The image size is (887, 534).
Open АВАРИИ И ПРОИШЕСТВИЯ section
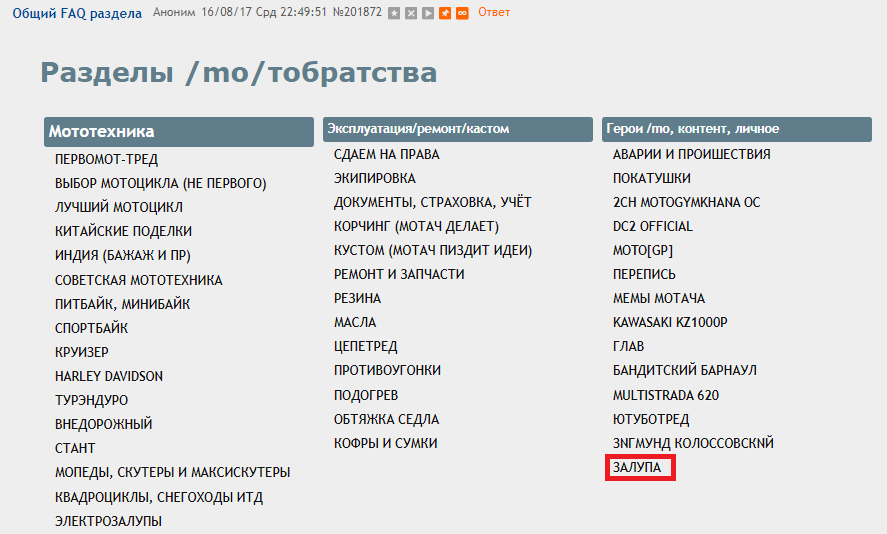point(691,154)
